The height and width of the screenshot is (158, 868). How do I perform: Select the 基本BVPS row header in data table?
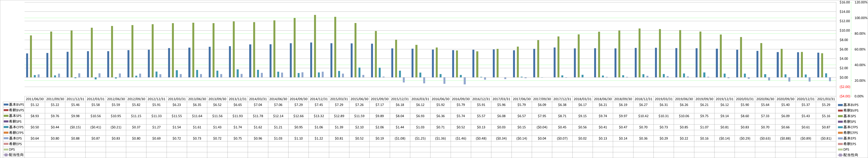click(x=14, y=105)
